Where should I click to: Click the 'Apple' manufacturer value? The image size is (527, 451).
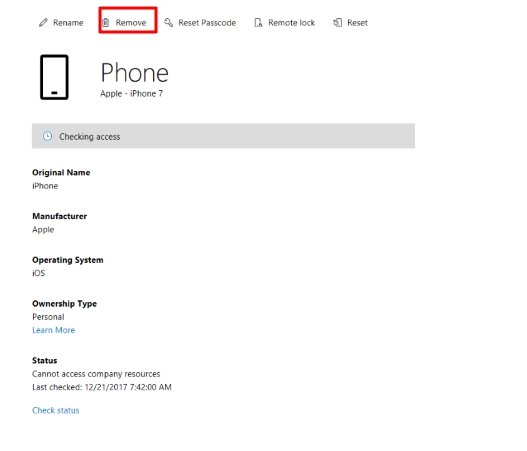coord(43,230)
